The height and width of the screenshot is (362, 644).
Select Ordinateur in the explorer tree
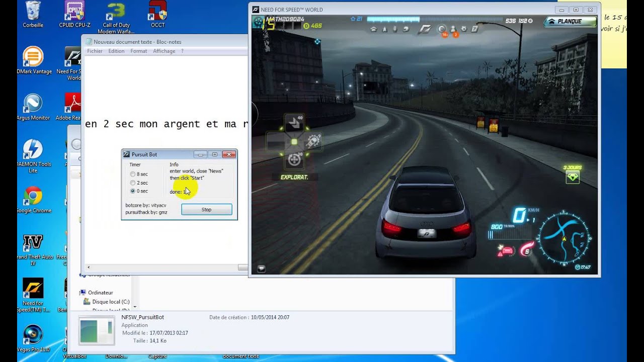(x=100, y=293)
